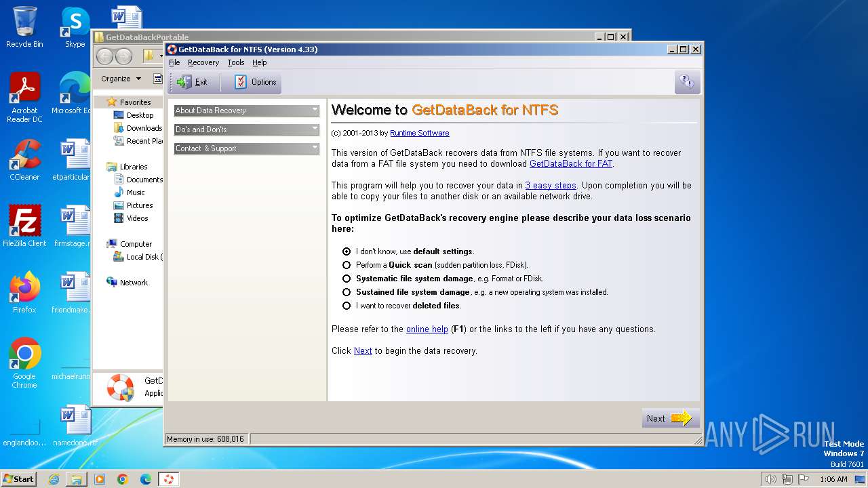Expand the Do's and Don'ts section

tap(247, 129)
